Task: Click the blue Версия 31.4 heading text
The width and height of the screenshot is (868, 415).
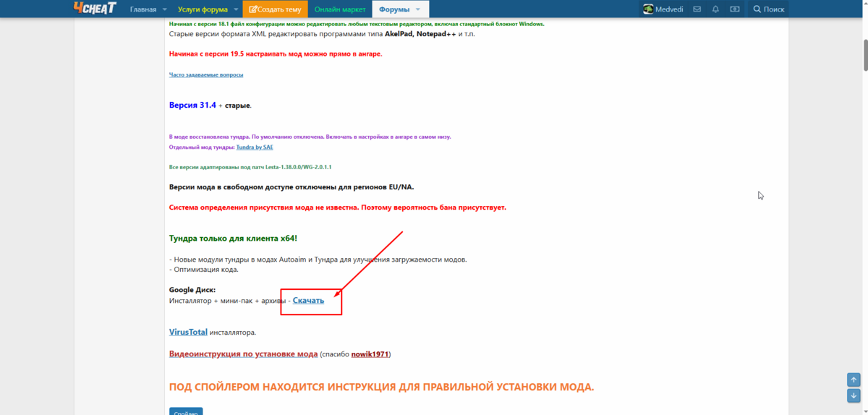Action: (192, 105)
